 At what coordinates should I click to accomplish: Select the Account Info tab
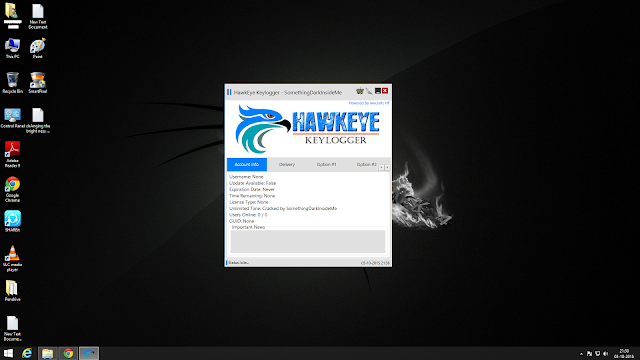(247, 164)
